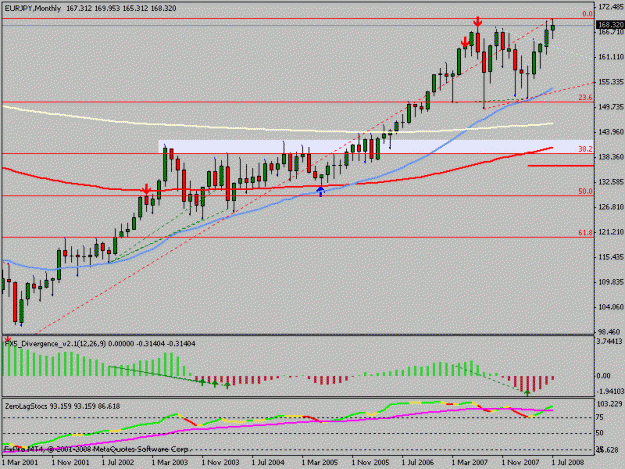Select the Fibonacci 50.0 level label
This screenshot has width=625, height=469.
[x=586, y=191]
